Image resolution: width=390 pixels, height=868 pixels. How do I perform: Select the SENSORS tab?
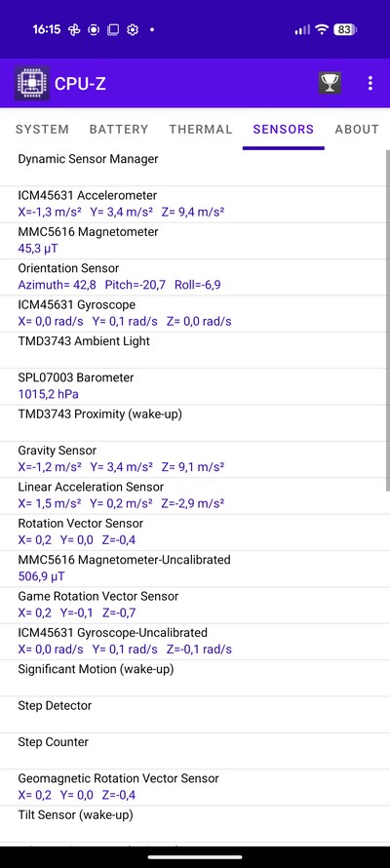[x=283, y=130]
